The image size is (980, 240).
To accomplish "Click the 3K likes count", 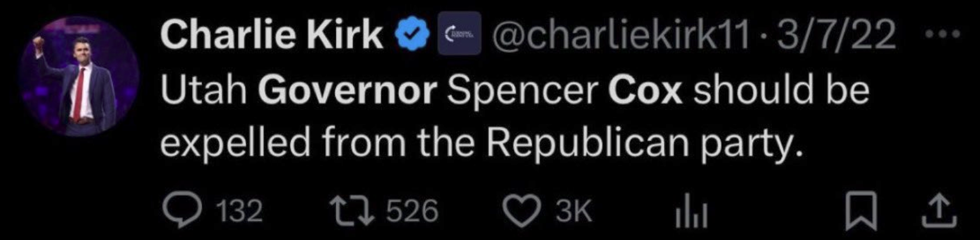I will [573, 211].
